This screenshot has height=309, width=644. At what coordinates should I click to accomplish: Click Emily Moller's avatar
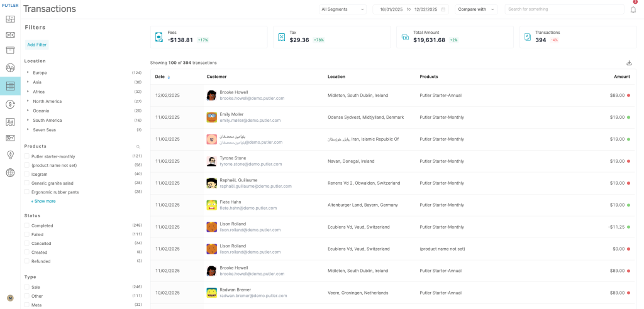(211, 117)
